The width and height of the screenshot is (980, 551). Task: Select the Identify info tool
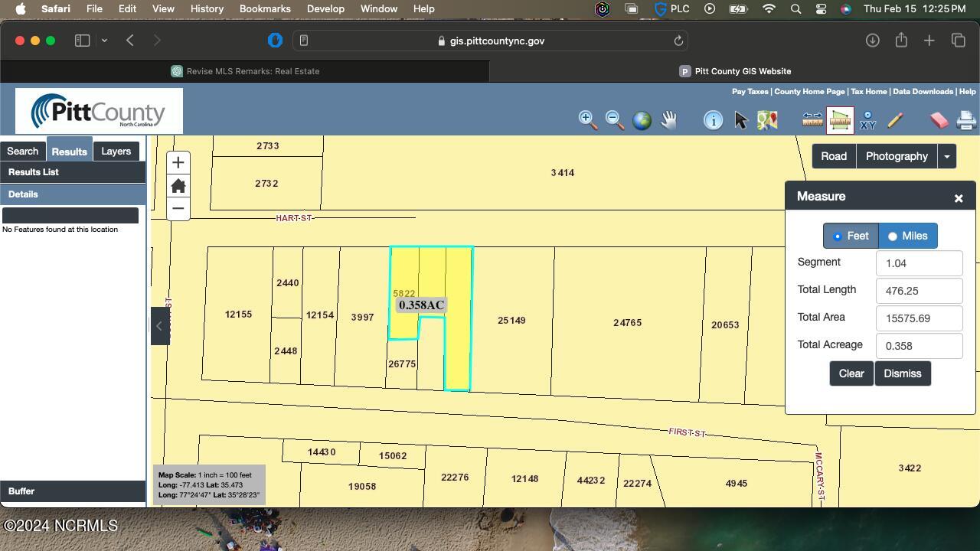tap(713, 119)
